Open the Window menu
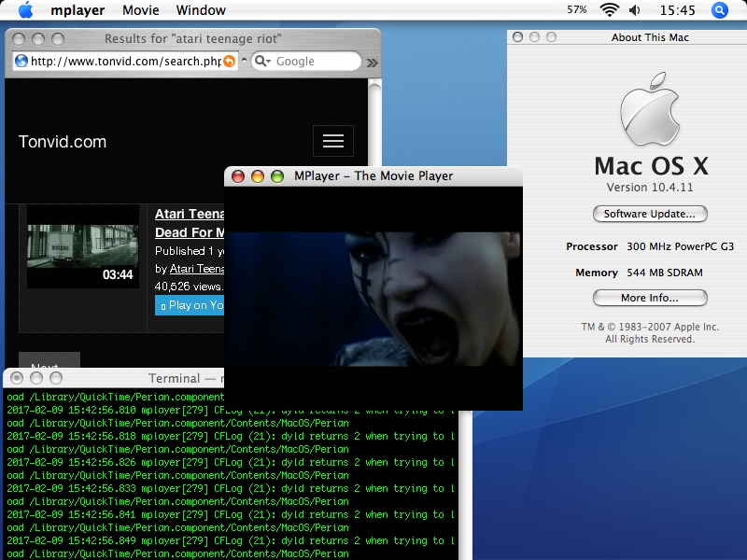The image size is (747, 560). 201,10
